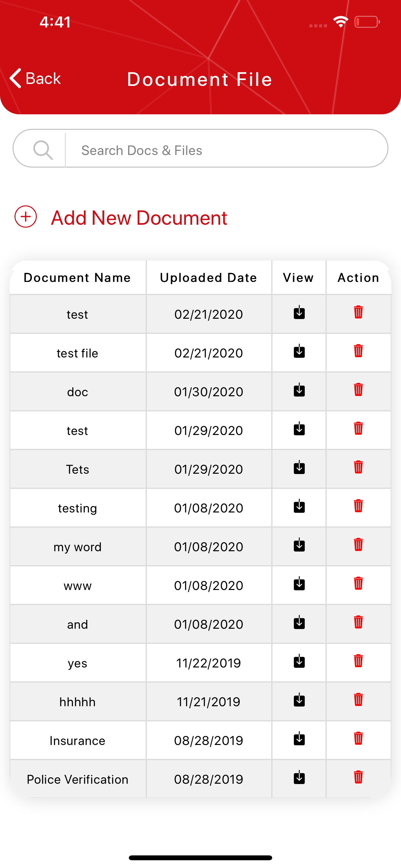Delete the Police Verification document
The width and height of the screenshot is (401, 868).
click(358, 777)
